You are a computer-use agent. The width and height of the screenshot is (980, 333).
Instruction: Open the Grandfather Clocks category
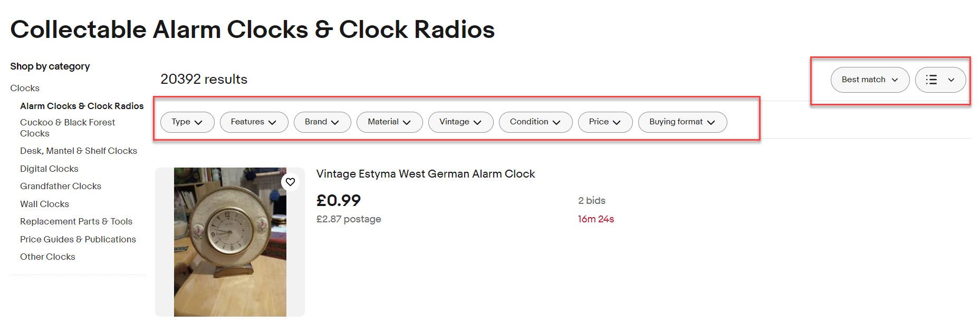coord(61,186)
